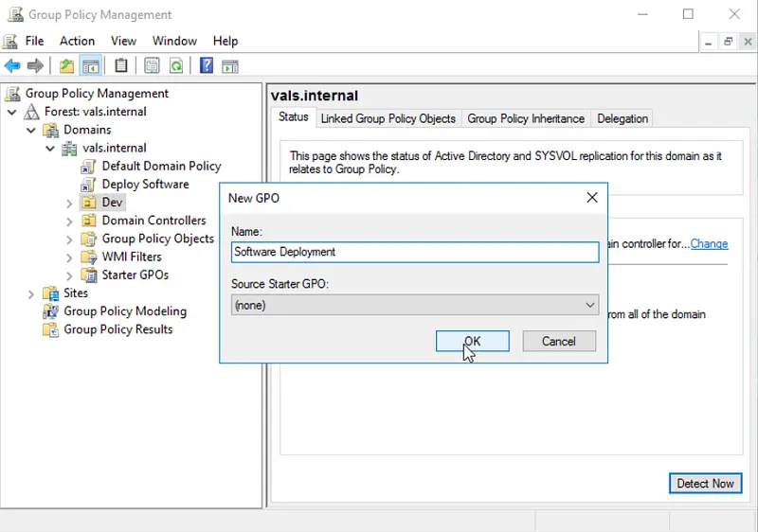Click the WMI Filters folder icon
Image resolution: width=758 pixels, height=532 pixels.
tap(88, 257)
